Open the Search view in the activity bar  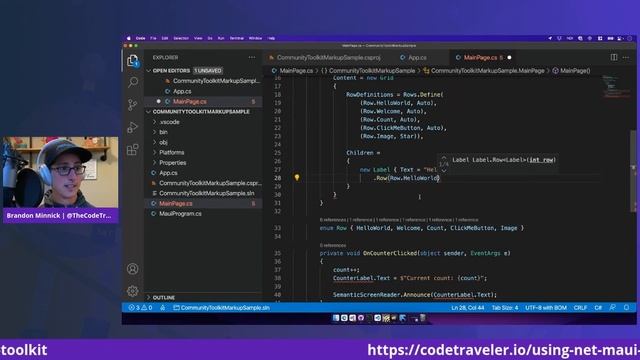click(x=133, y=82)
